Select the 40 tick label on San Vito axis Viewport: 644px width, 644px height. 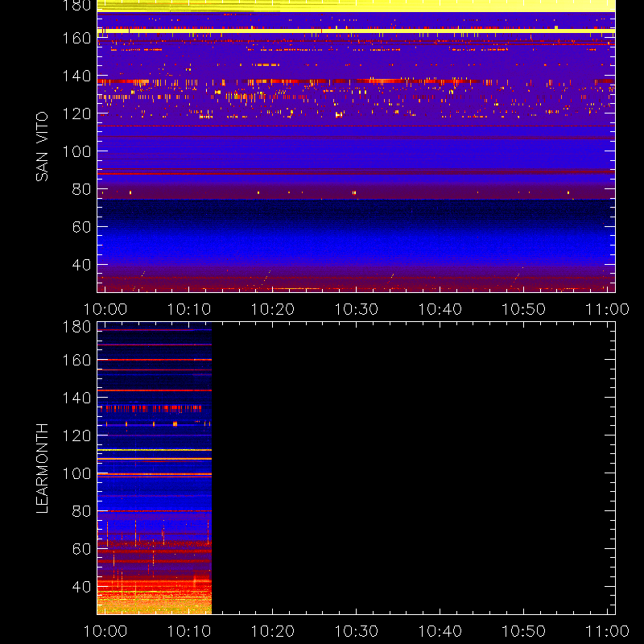81,265
